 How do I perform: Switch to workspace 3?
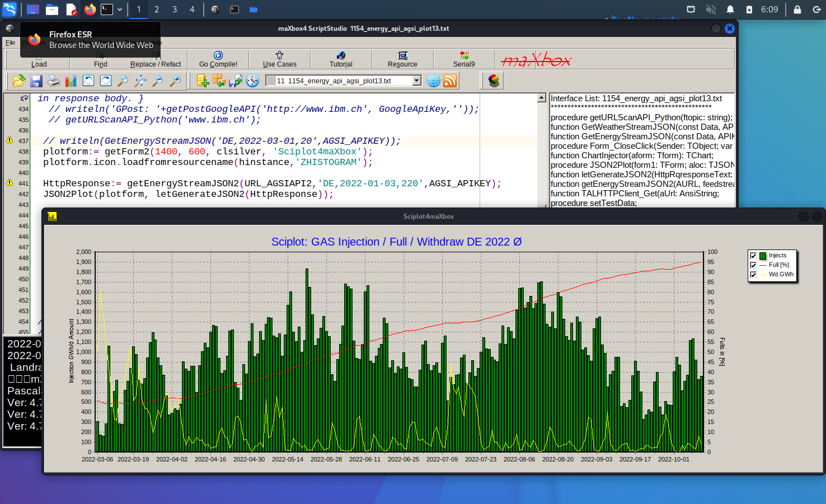click(175, 10)
